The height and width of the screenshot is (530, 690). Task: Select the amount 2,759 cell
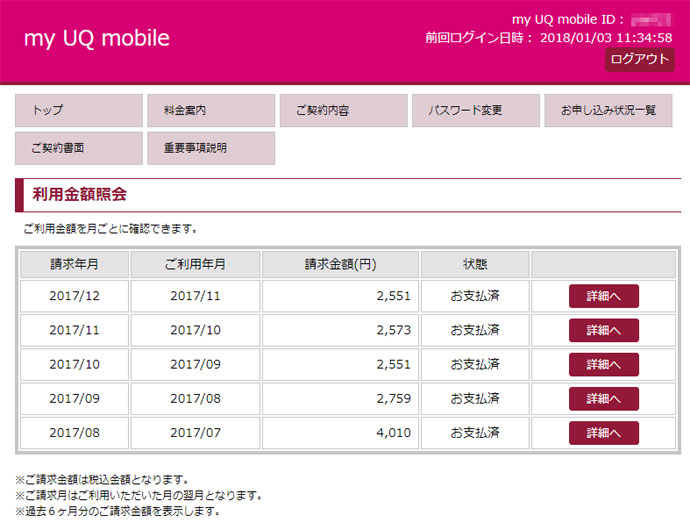[x=341, y=399]
